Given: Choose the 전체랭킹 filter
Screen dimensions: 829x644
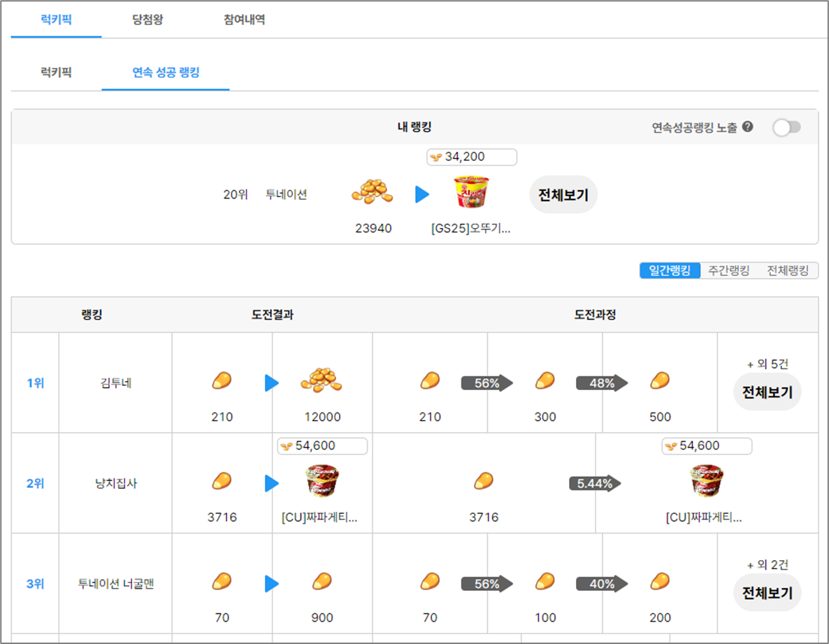Looking at the screenshot, I should pos(788,271).
